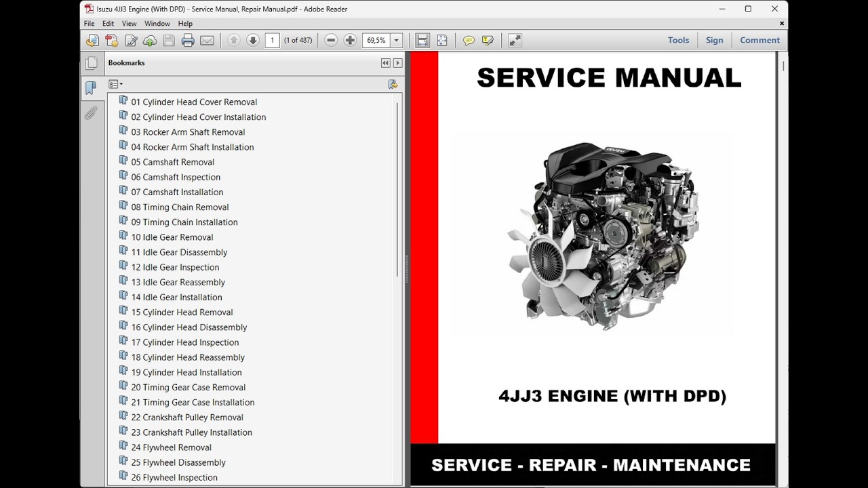Open the View menu

[x=129, y=24]
